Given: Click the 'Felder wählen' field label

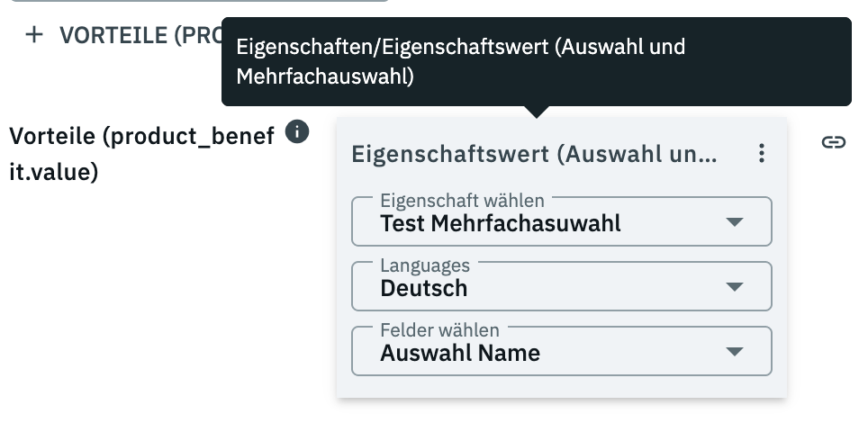Looking at the screenshot, I should 439,329.
